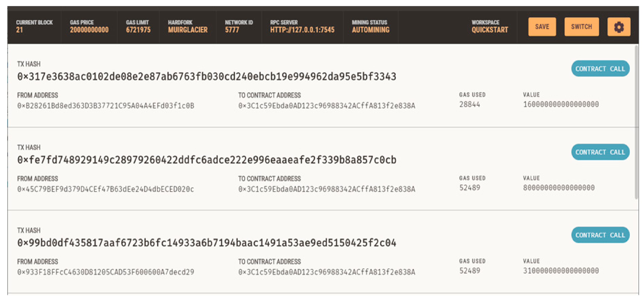Viewport: 644px width, 297px height.
Task: Select from address 0x45C79BEF9d379D4C
Action: (105, 189)
